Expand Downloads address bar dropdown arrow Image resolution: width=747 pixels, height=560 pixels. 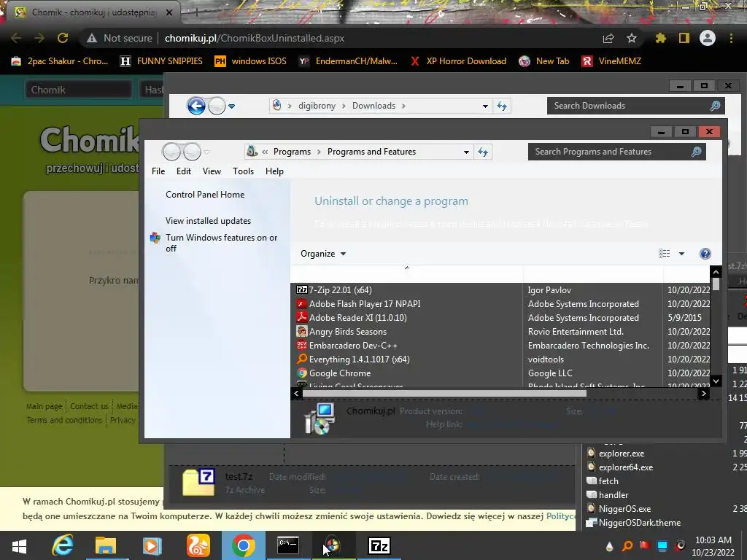485,106
